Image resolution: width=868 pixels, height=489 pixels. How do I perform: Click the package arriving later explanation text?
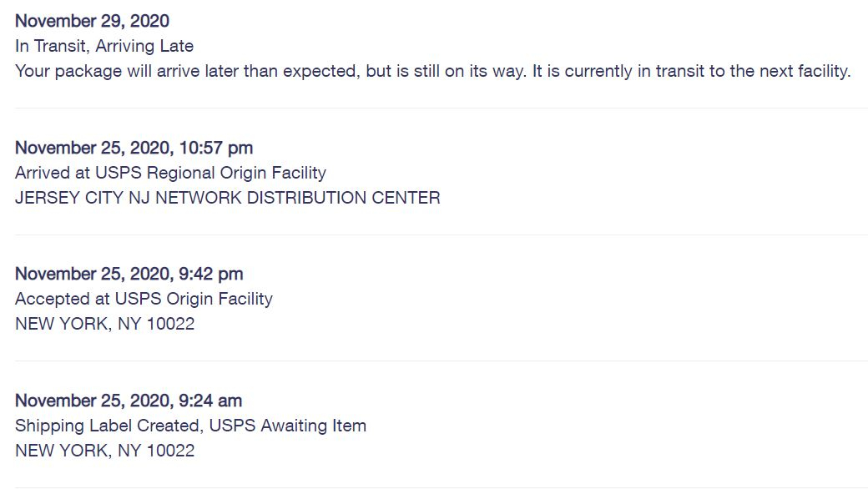point(433,72)
